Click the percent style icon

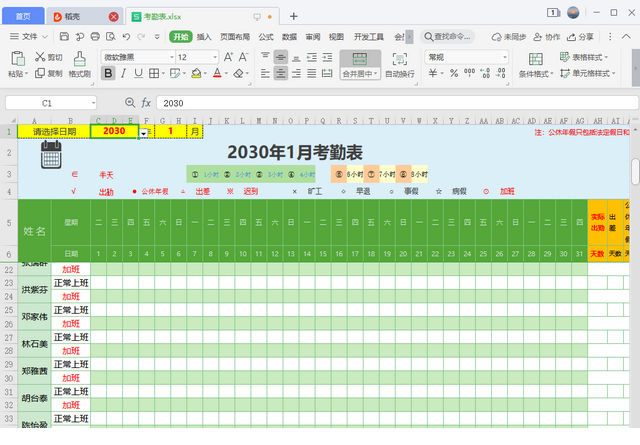pyautogui.click(x=454, y=73)
